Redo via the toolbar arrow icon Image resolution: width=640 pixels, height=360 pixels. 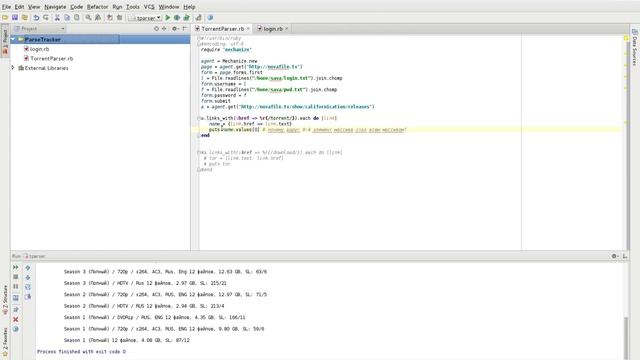pos(46,18)
